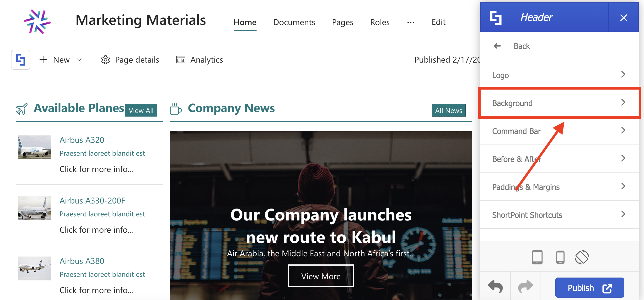
Task: Click the View More button
Action: pyautogui.click(x=321, y=276)
